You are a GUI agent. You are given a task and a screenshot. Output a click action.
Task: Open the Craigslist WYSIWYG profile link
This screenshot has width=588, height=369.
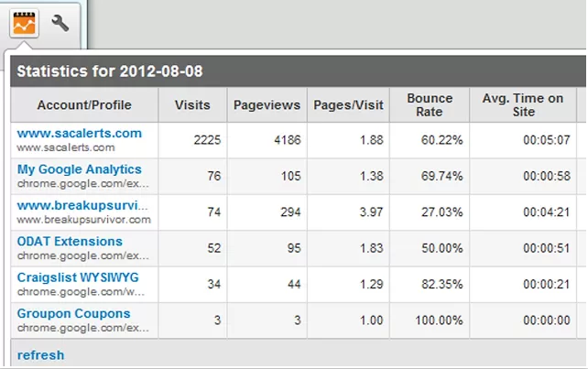click(78, 277)
